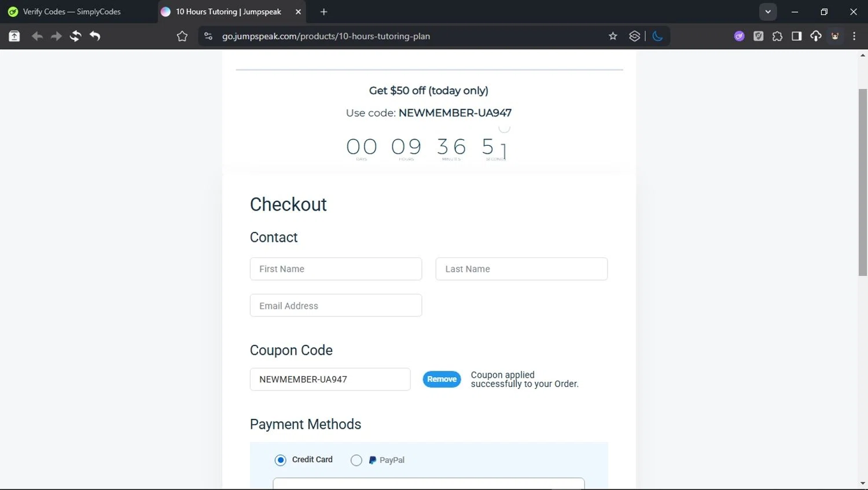868x490 pixels.
Task: Bookmark page with address bar star
Action: pos(613,36)
